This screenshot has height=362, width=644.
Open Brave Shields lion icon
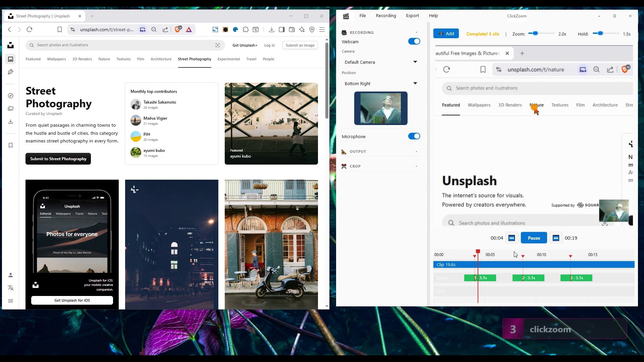tap(178, 29)
